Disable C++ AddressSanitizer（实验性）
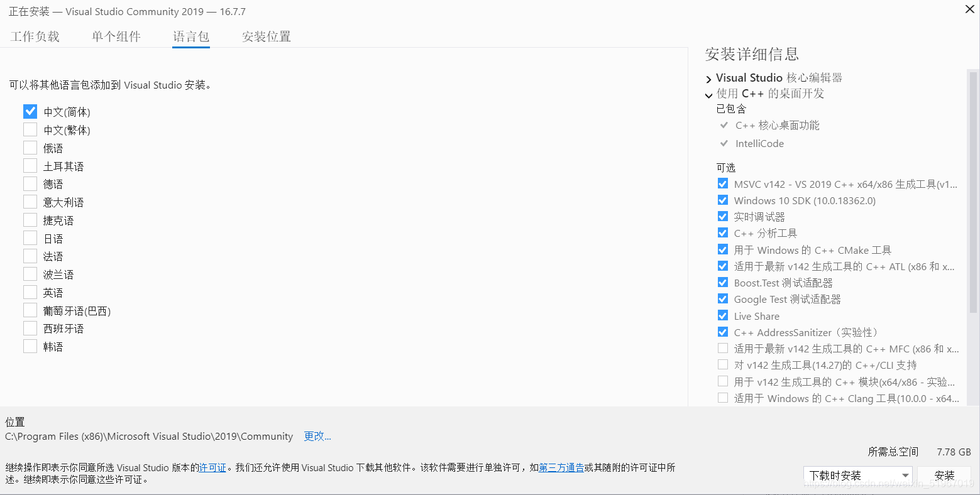 tap(723, 332)
